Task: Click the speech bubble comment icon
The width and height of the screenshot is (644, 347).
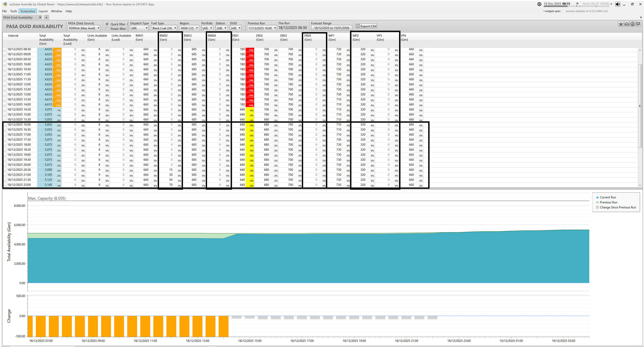Action: click(638, 24)
